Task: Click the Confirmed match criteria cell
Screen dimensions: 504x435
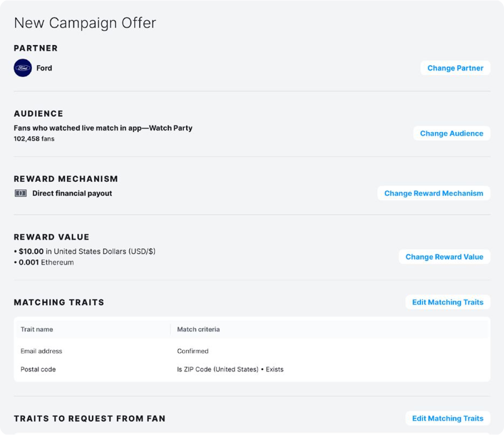Action: (193, 351)
